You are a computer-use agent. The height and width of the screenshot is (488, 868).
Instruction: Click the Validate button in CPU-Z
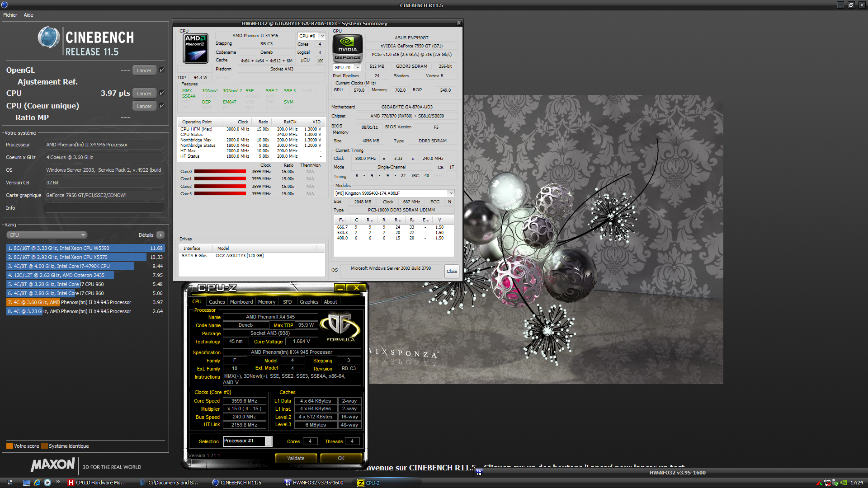[296, 458]
